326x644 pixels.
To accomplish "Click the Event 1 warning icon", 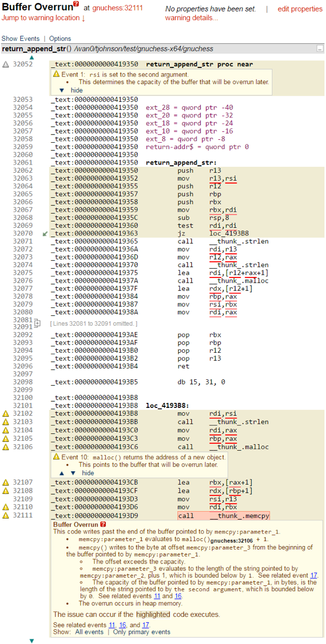I will (56, 74).
